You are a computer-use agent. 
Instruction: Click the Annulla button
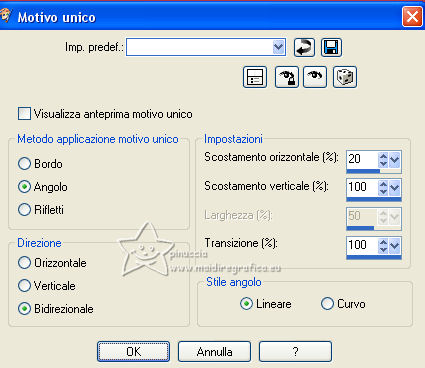[x=214, y=351]
